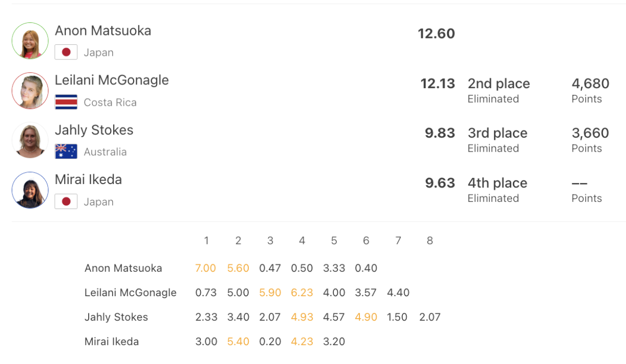Select the Australia flag icon
Screen dimensions: 626x364
point(66,152)
